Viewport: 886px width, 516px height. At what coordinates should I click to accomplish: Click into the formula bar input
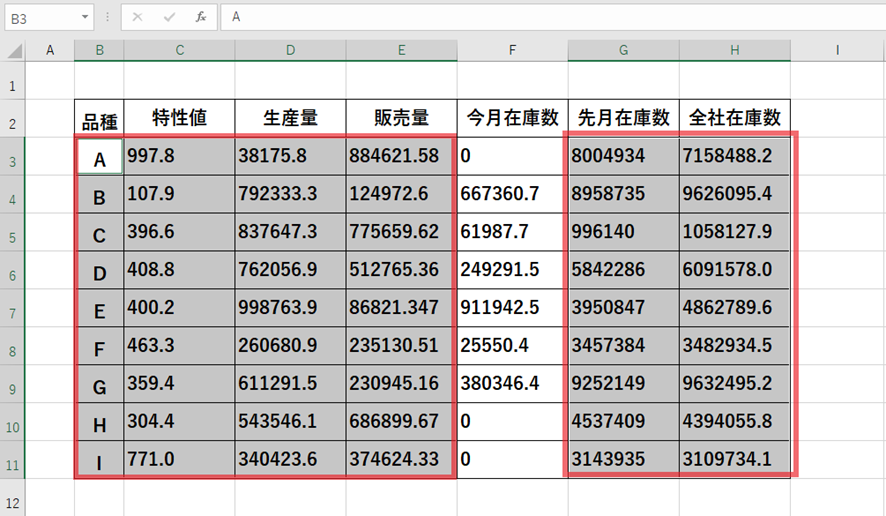554,18
